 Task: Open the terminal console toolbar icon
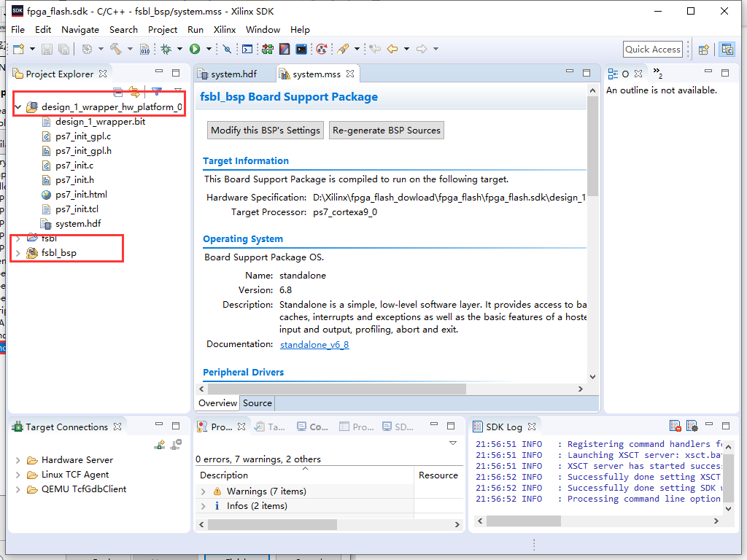tap(247, 49)
